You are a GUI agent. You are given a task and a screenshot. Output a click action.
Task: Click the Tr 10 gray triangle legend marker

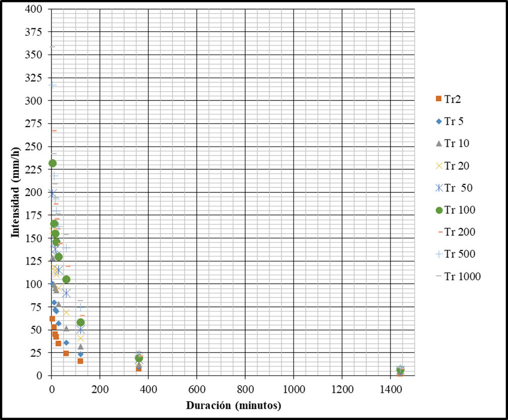[439, 143]
